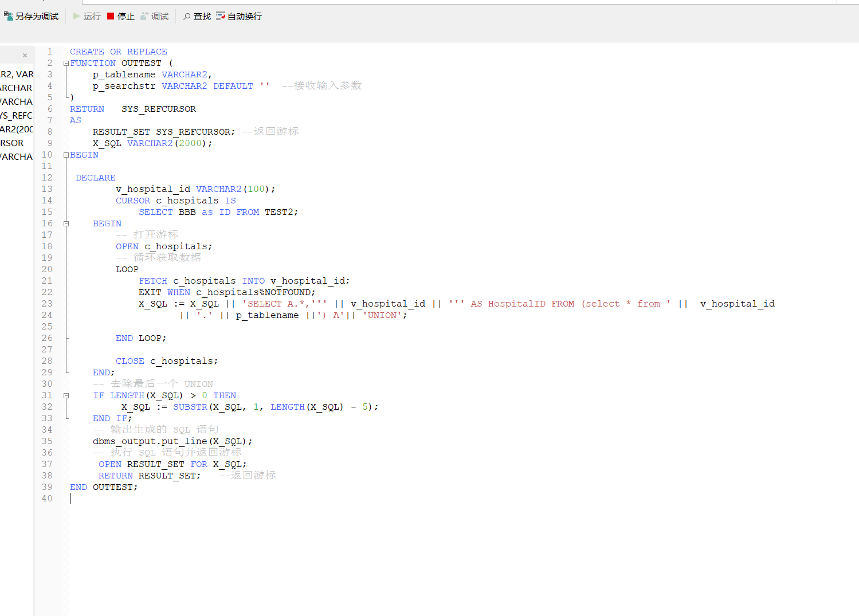Click line number 25 in the gutter
859x616 pixels.
[47, 327]
